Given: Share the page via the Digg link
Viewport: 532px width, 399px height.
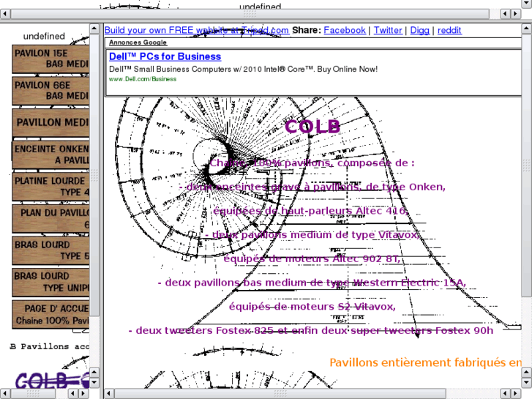Looking at the screenshot, I should click(x=420, y=30).
